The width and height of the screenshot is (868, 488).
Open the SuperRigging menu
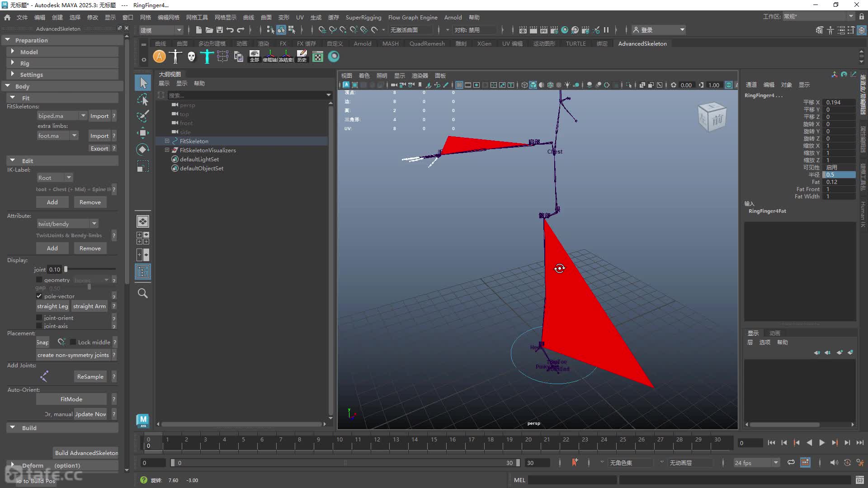(x=363, y=17)
